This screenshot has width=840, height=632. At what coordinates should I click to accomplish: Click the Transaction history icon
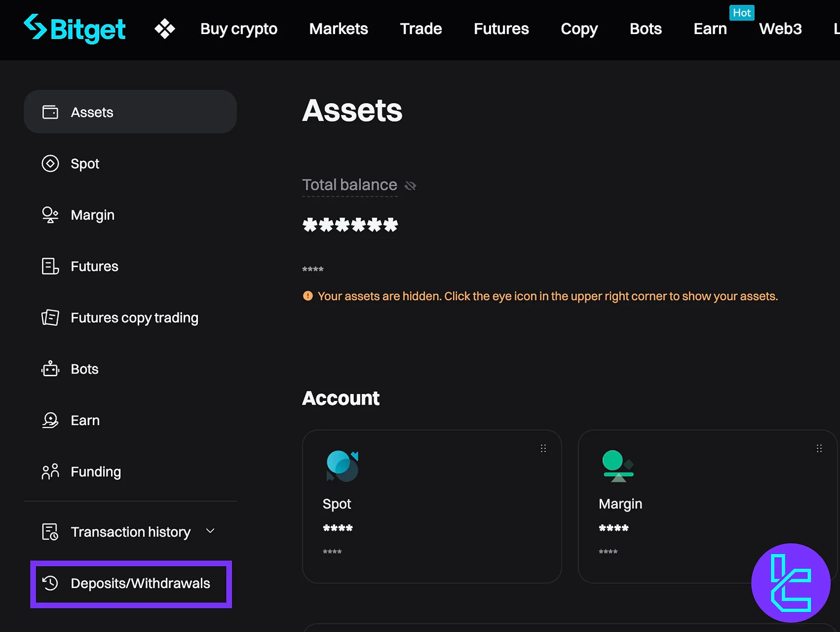(50, 532)
